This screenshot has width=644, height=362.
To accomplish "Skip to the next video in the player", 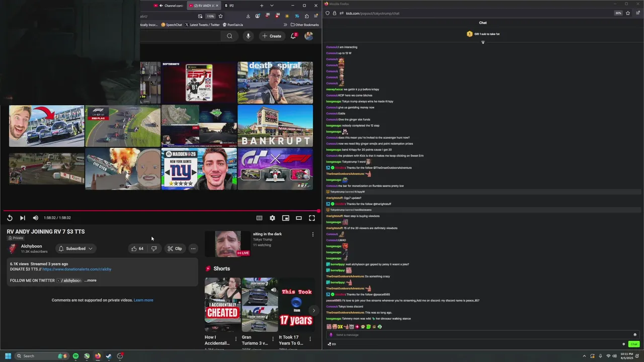I will 22,218.
